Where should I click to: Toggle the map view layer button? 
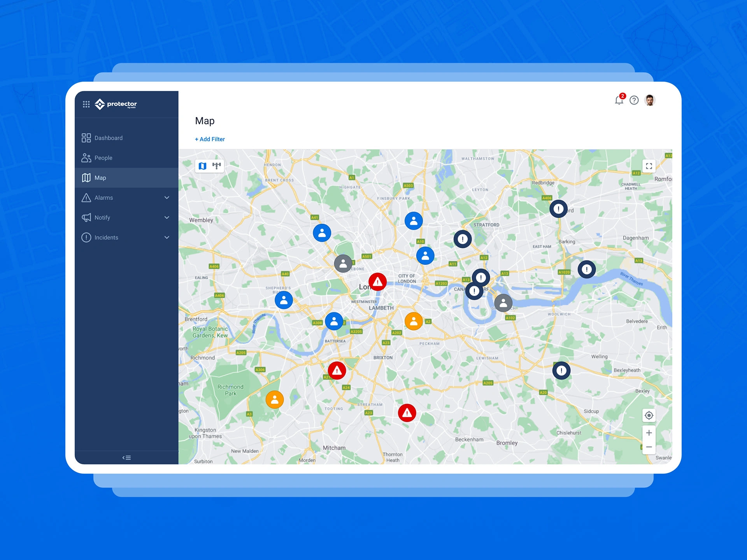203,166
